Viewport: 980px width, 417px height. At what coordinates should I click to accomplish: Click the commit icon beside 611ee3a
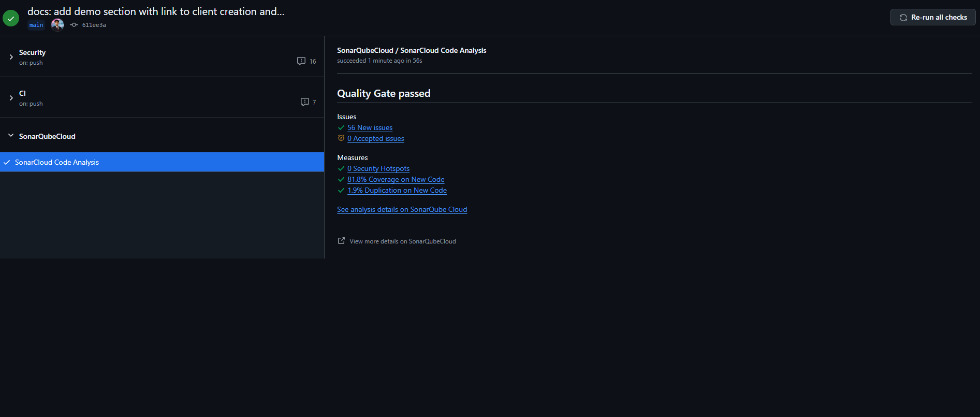(x=74, y=25)
